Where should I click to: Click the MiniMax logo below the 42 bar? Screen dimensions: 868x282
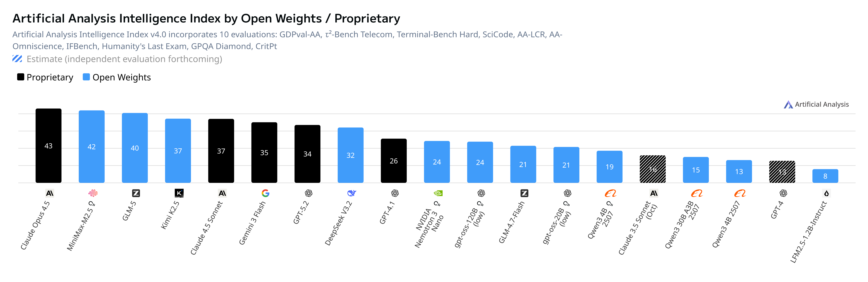coord(93,193)
